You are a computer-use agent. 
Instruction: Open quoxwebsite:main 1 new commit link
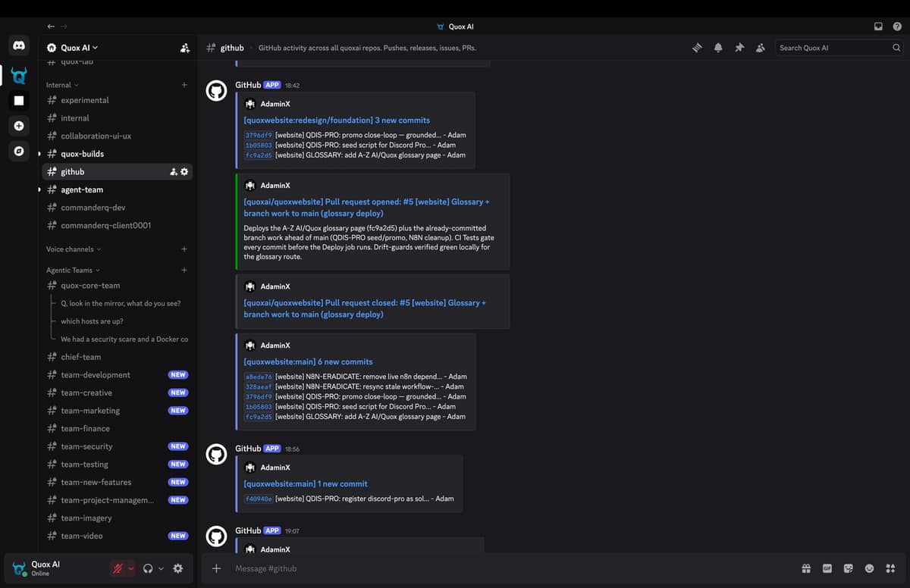306,484
